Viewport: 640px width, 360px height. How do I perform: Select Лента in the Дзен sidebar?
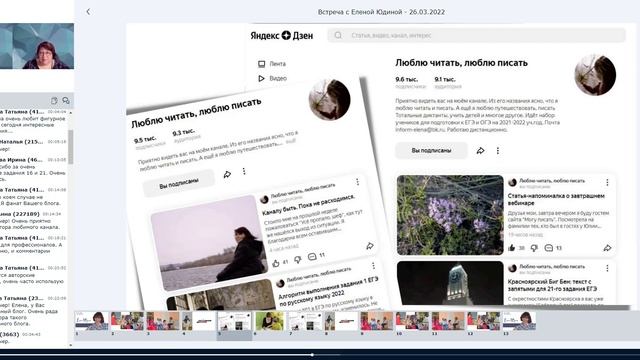278,64
